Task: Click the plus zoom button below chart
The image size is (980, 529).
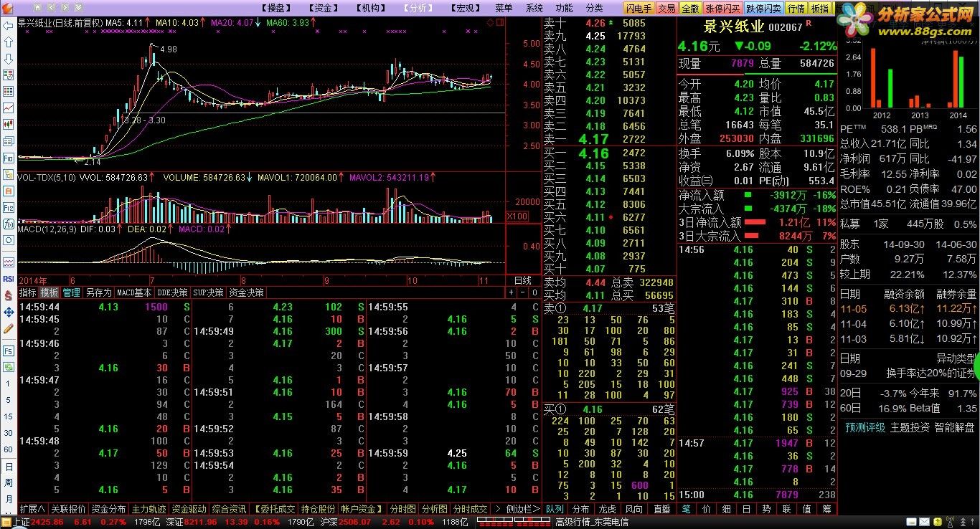Action: [x=512, y=292]
